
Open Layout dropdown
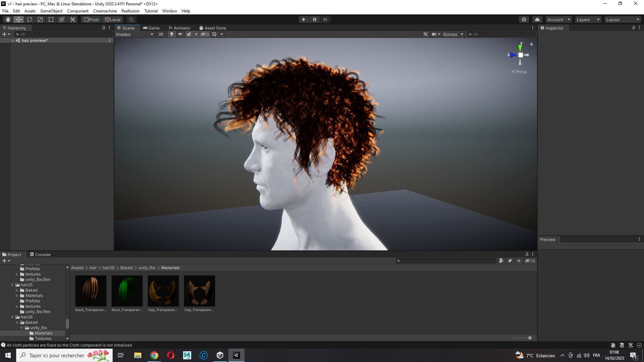click(x=623, y=19)
